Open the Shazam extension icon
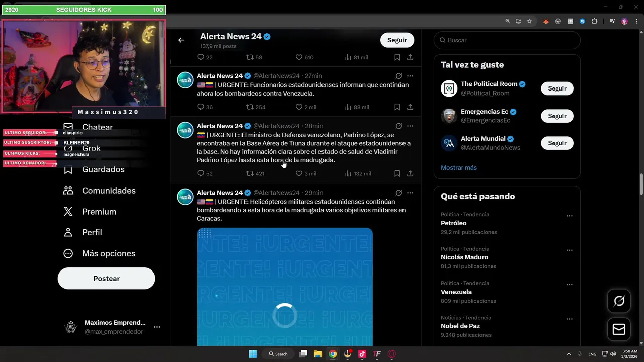 (x=583, y=21)
